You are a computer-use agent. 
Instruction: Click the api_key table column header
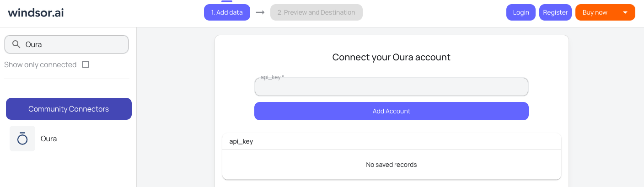(241, 141)
